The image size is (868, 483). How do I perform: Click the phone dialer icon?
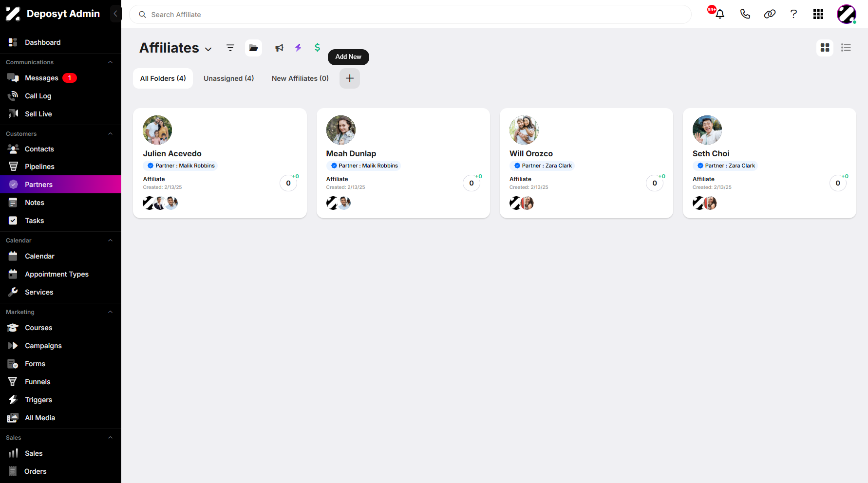(745, 14)
